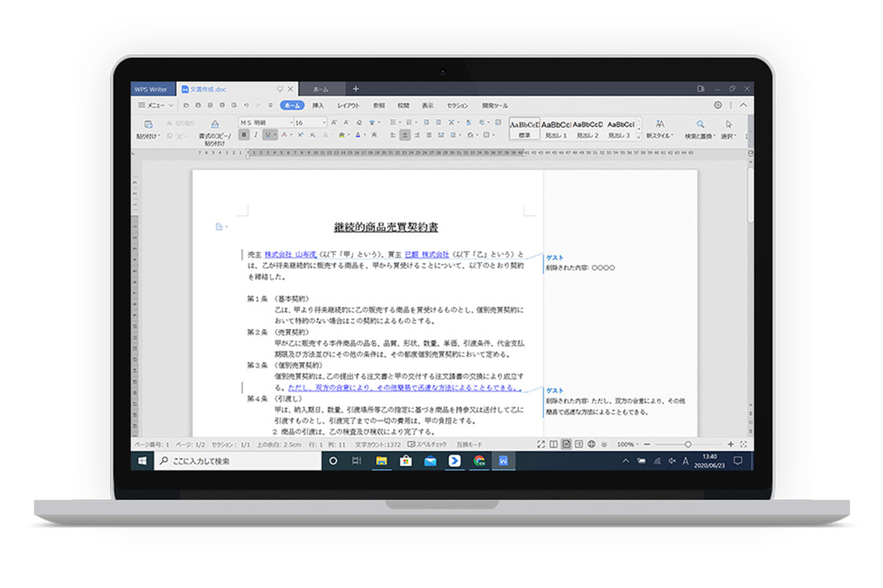
Task: Open the font size 16 dropdown
Action: pyautogui.click(x=324, y=123)
